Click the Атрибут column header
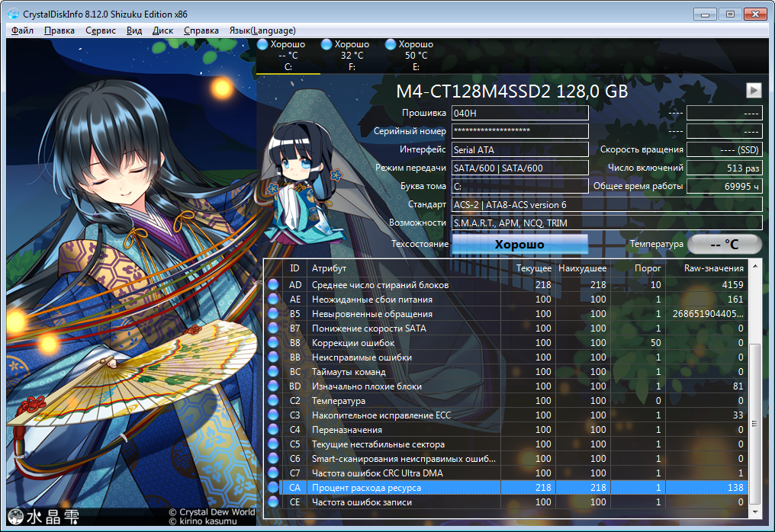The width and height of the screenshot is (775, 532). tap(404, 268)
